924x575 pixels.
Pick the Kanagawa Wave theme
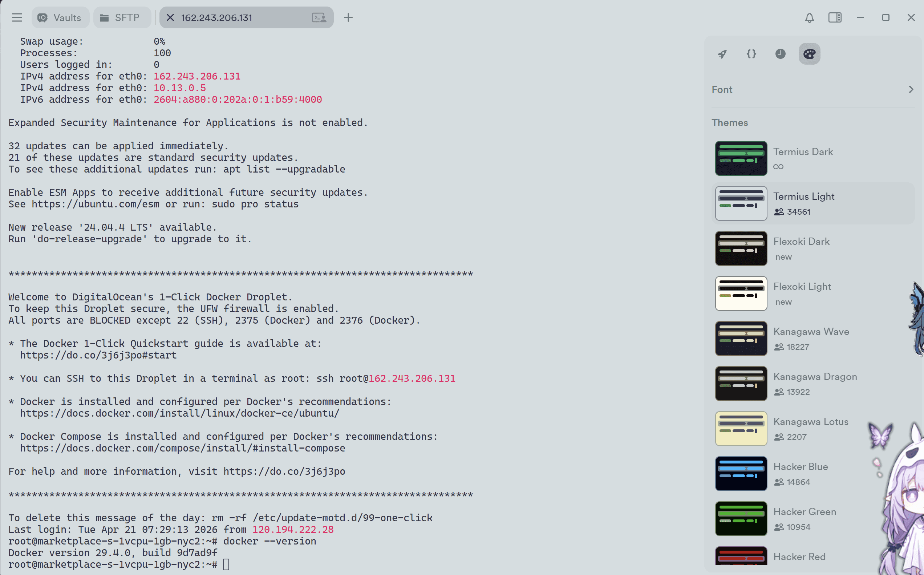[813, 339]
